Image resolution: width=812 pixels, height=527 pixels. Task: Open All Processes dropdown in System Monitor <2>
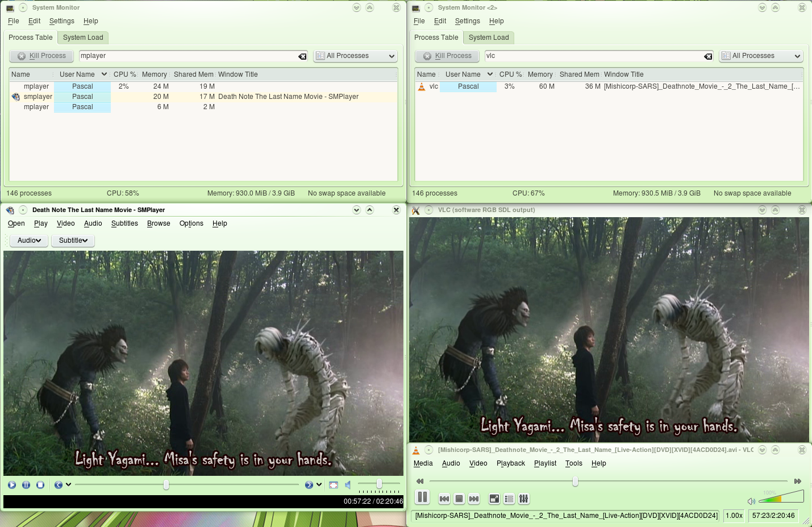761,56
